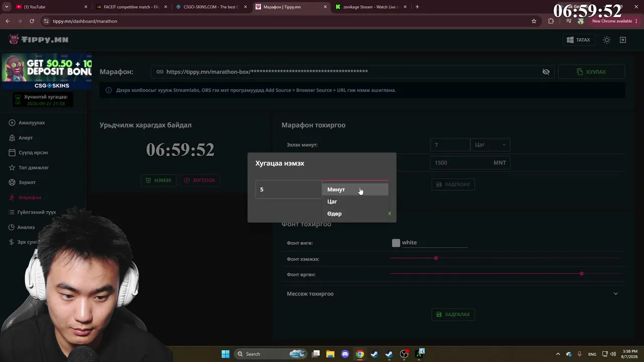The height and width of the screenshot is (362, 644).
Task: Choose Өдөр from the unit dropdown
Action: point(355,214)
